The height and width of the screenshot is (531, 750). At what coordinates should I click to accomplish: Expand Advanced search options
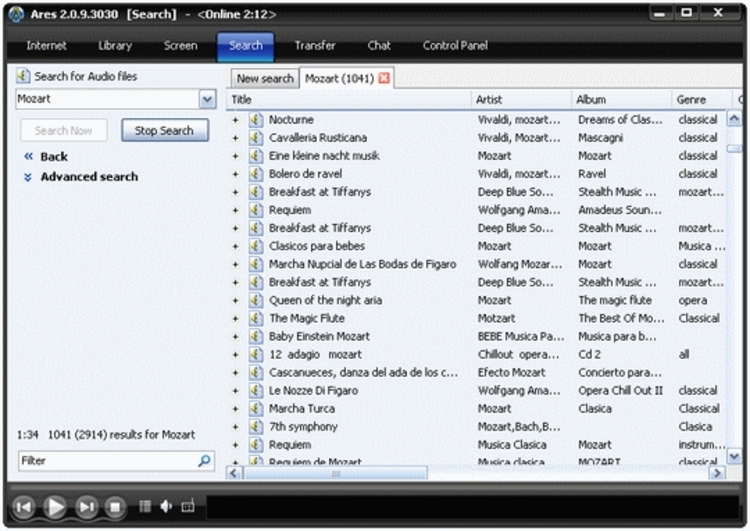tap(81, 177)
